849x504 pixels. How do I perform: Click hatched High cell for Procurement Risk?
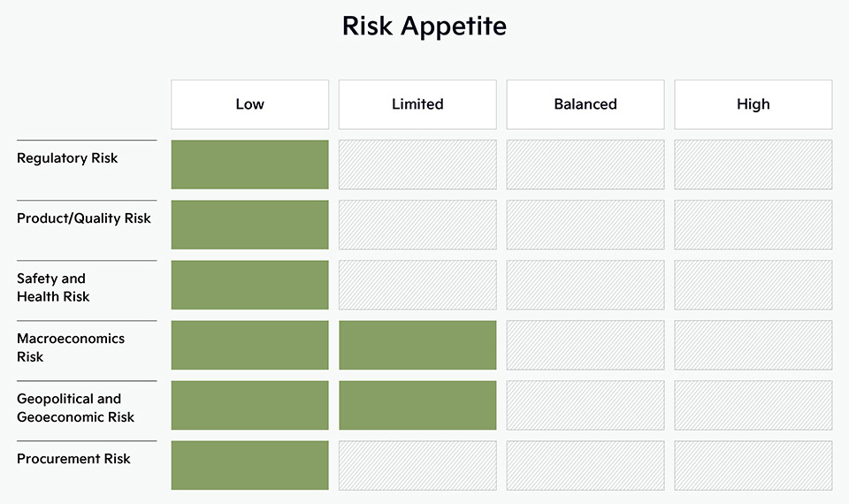pos(753,466)
